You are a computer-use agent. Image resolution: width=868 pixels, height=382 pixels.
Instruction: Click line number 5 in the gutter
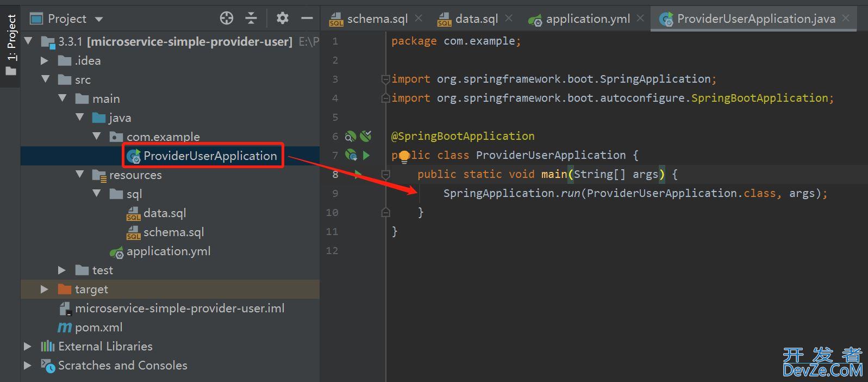click(x=335, y=118)
